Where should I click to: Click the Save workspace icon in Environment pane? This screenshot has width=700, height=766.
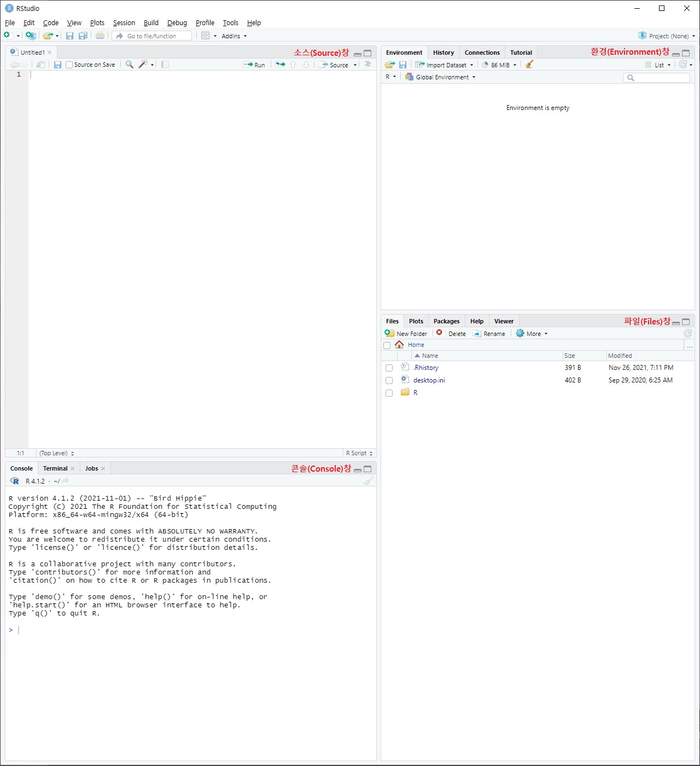[402, 65]
